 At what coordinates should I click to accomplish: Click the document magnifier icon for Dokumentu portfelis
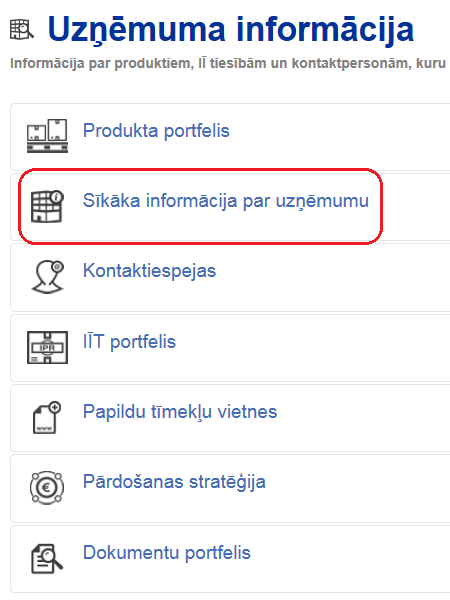tap(47, 559)
